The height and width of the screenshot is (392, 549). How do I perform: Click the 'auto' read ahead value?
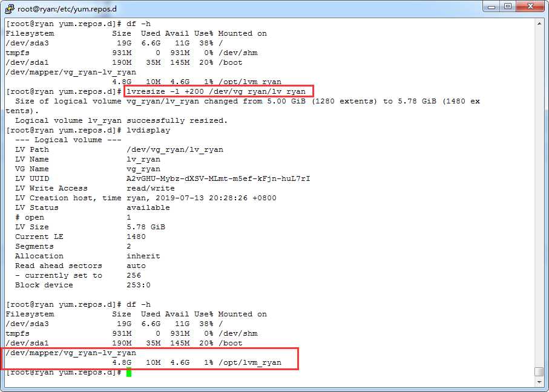click(x=136, y=266)
